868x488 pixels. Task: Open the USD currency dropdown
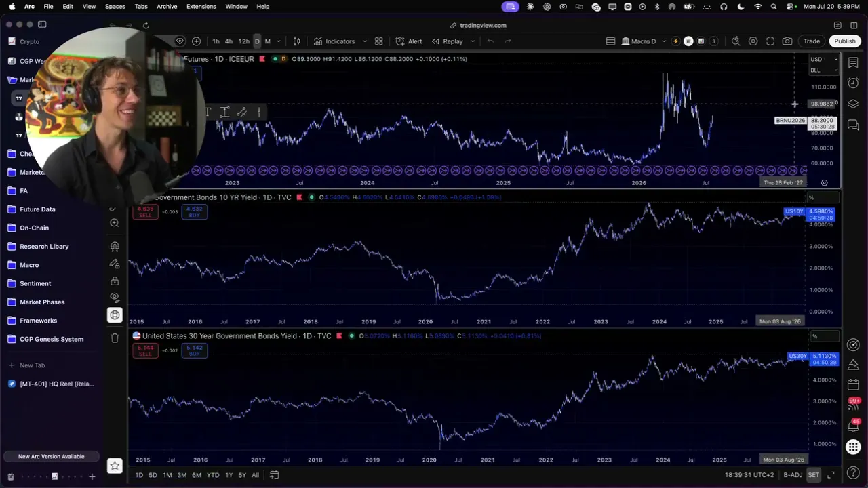pyautogui.click(x=824, y=59)
